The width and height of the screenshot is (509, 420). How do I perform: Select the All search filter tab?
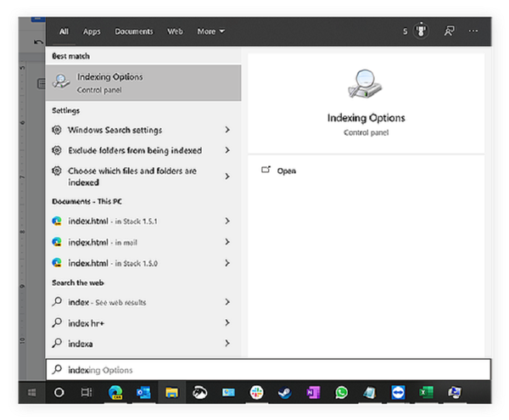(x=64, y=31)
